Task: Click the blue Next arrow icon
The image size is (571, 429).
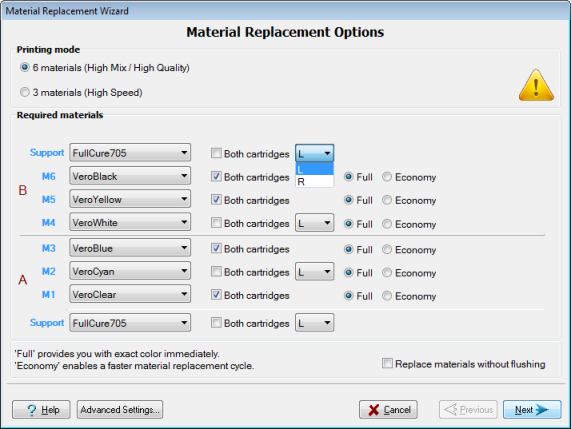Action: pos(542,410)
